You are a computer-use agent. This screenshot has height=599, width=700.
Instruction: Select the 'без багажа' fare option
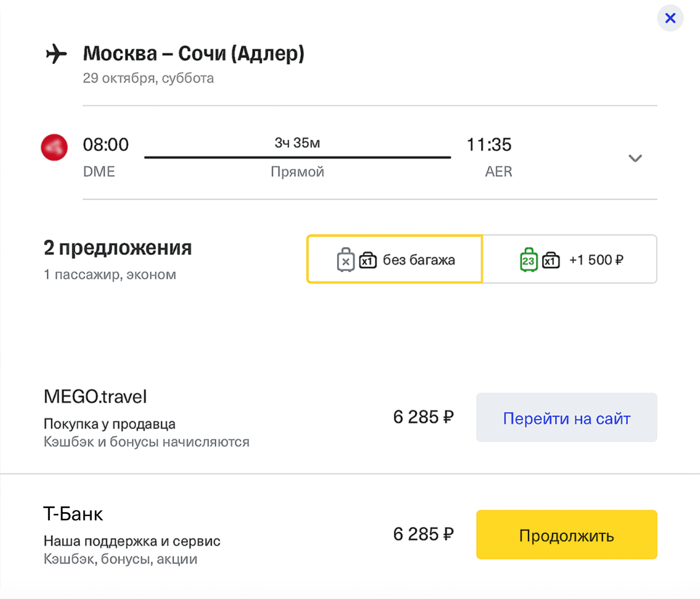418,260
